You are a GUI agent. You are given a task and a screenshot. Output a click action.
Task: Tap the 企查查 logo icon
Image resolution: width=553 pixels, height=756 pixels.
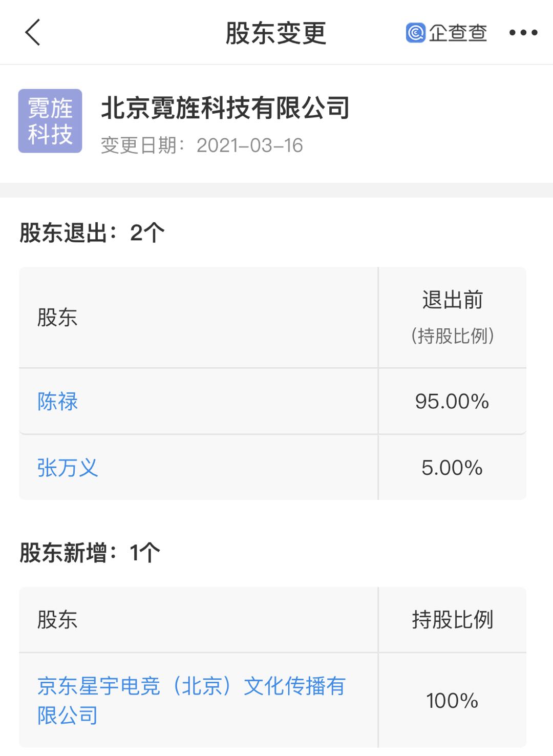click(x=415, y=33)
